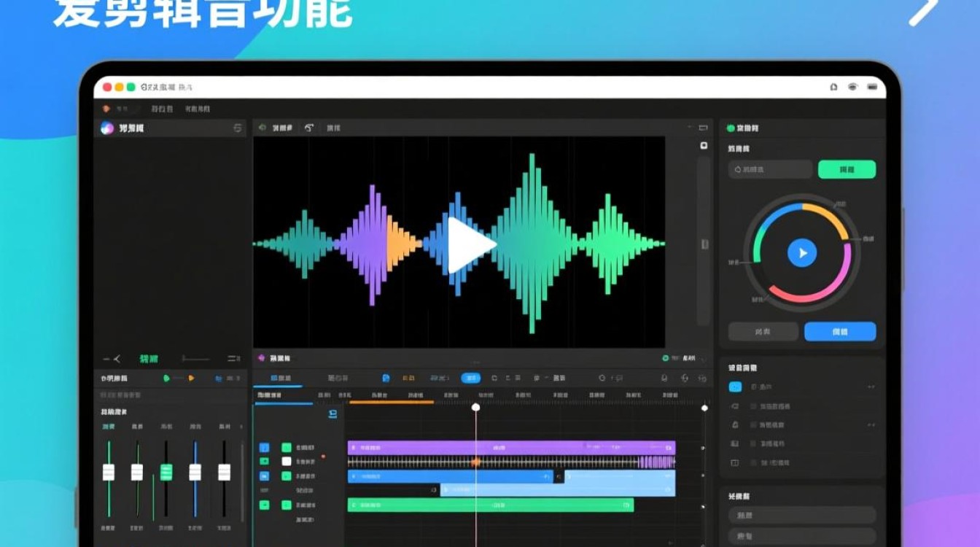Expand the chevron at the timeline header's end
980x547 pixels.
point(702,358)
